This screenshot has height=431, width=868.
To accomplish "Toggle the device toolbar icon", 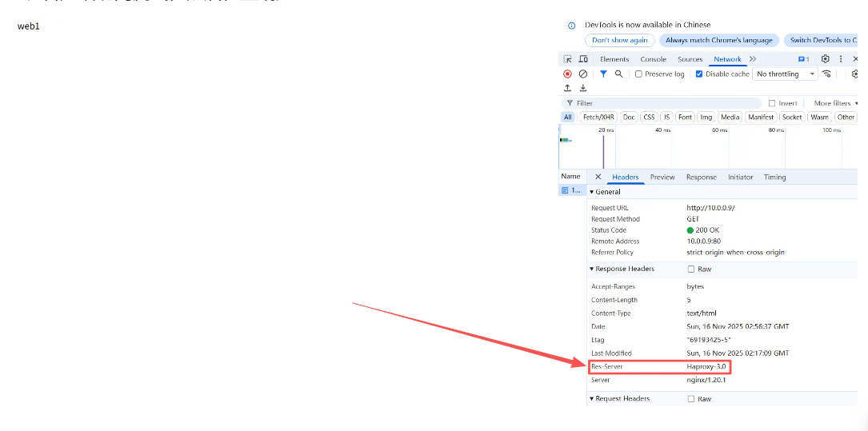I will pyautogui.click(x=583, y=59).
